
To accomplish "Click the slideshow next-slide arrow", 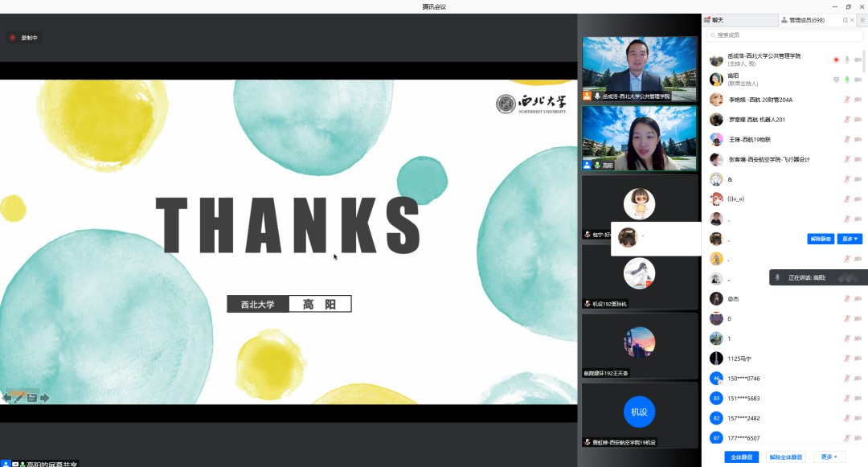I will coord(45,397).
